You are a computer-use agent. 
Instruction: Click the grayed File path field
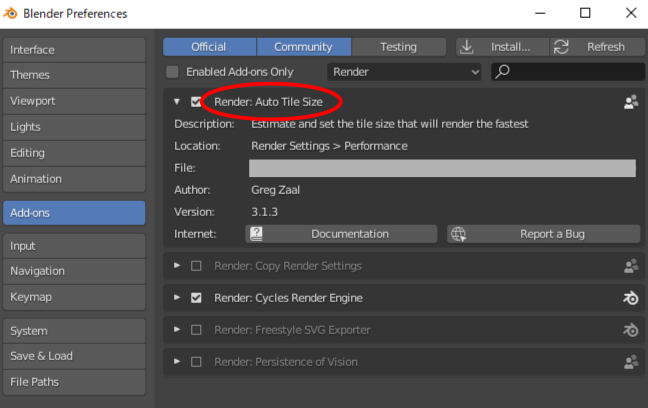(442, 168)
